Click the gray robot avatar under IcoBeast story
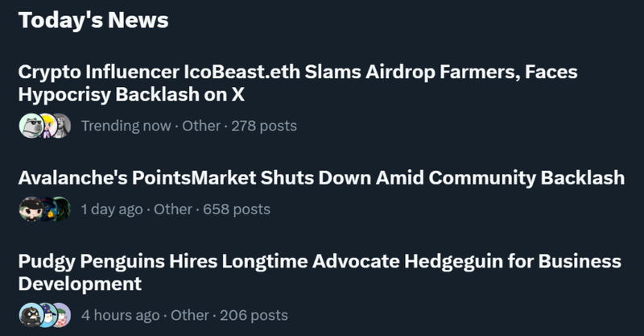 [62, 126]
